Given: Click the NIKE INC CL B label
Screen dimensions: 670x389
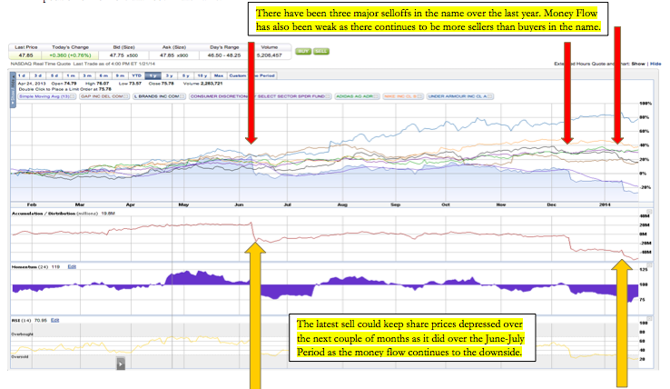Looking at the screenshot, I should pyautogui.click(x=400, y=97).
